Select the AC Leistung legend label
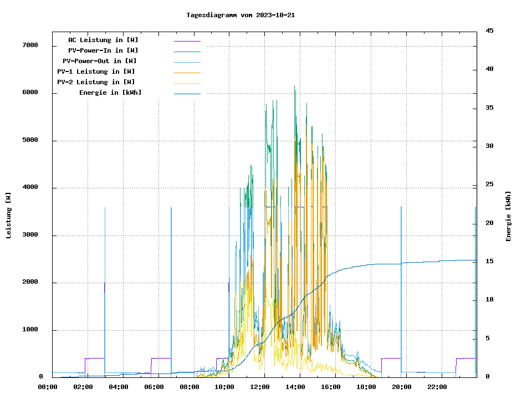532x399 pixels. pyautogui.click(x=103, y=40)
